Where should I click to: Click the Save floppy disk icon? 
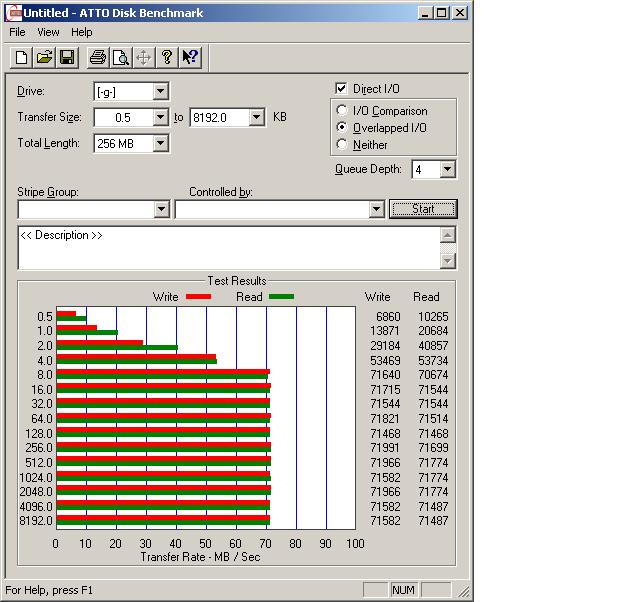67,57
